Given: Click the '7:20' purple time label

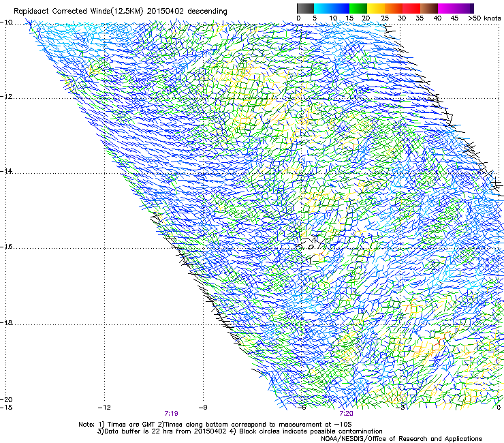Looking at the screenshot, I should (346, 414).
